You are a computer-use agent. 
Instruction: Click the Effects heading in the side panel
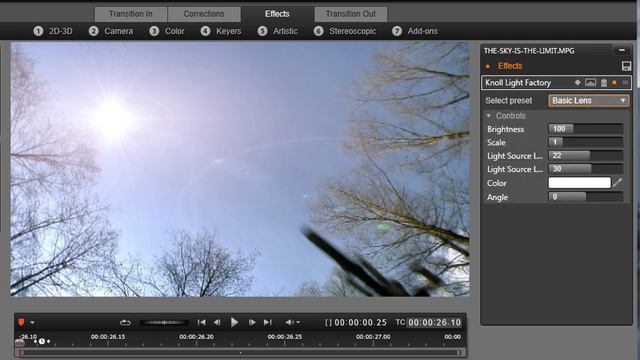510,66
